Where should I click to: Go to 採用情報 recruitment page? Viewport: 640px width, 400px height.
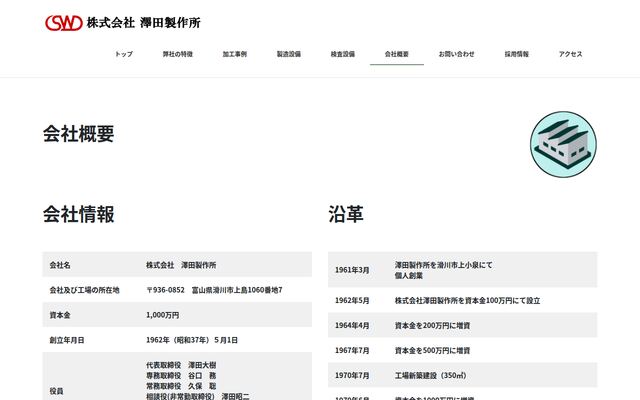point(517,54)
